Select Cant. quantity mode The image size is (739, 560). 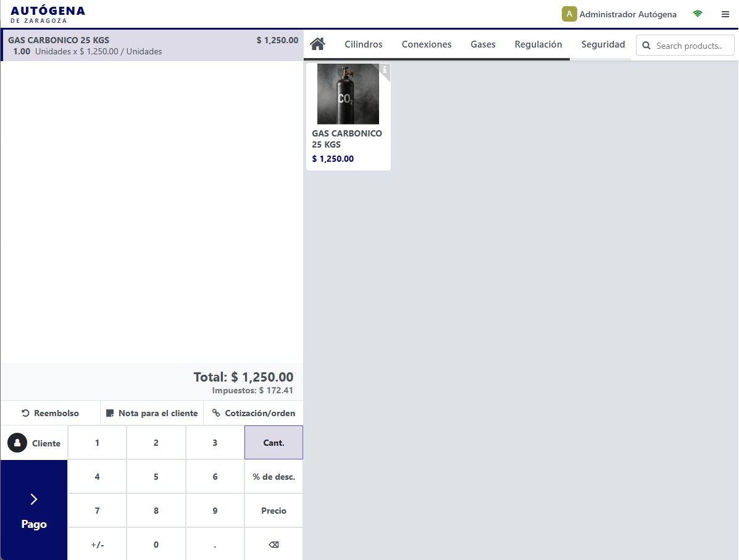274,443
